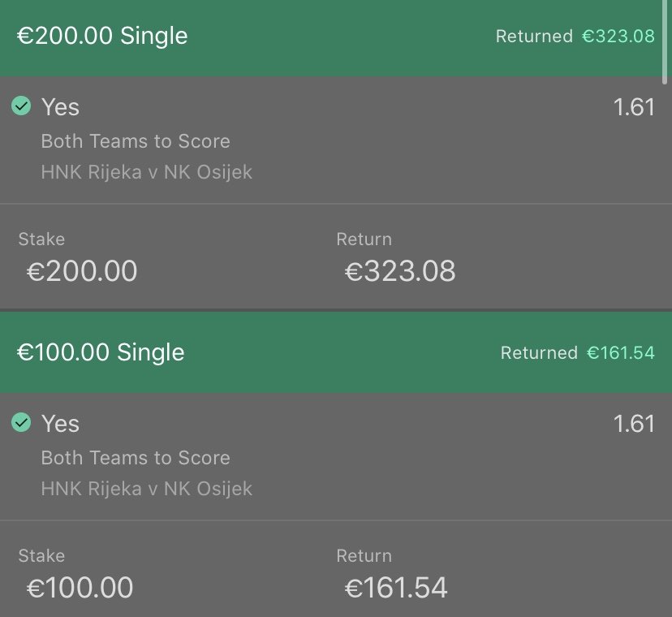This screenshot has width=672, height=617.
Task: Click the green checkmark on the first bet
Action: [x=21, y=106]
